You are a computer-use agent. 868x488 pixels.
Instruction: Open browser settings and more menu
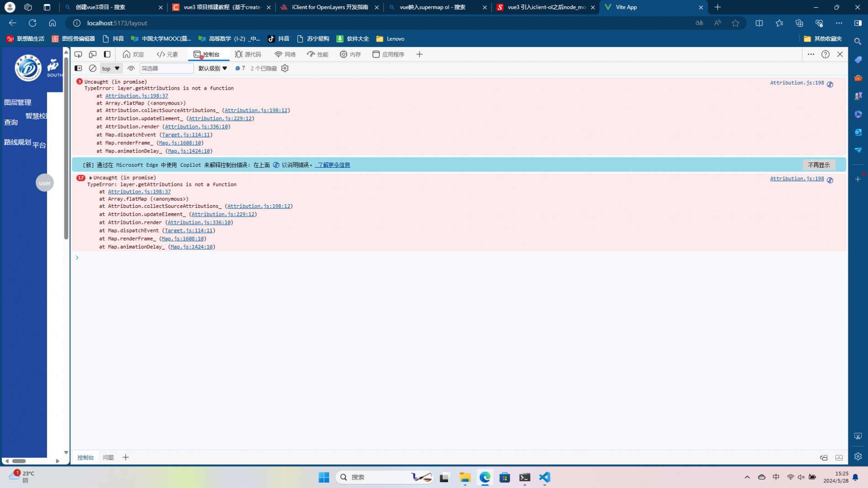[839, 23]
